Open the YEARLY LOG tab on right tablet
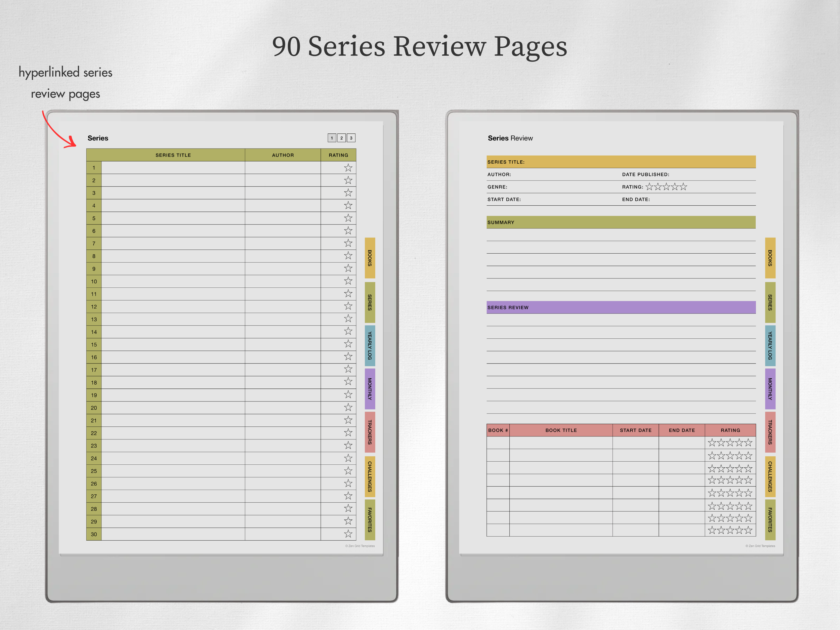This screenshot has width=840, height=630. (770, 345)
